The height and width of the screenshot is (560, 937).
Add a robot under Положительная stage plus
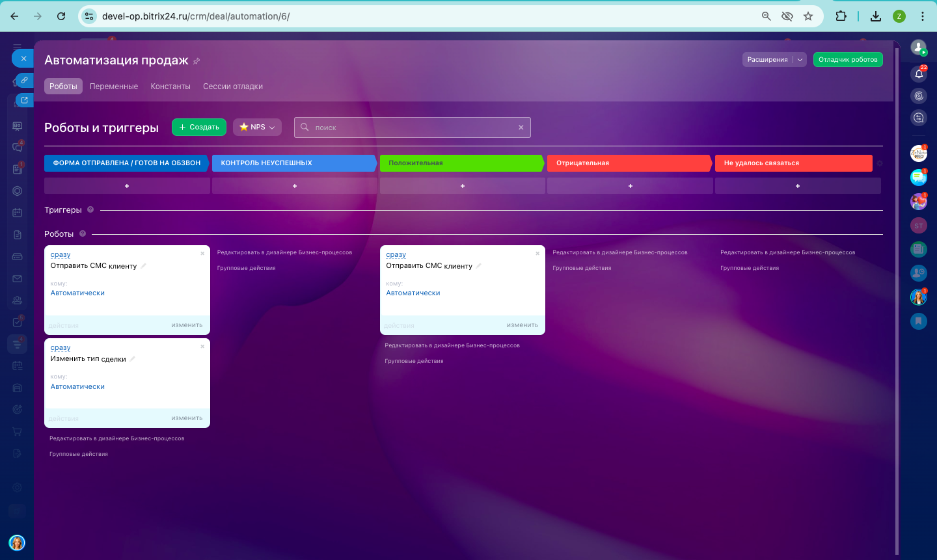click(463, 186)
